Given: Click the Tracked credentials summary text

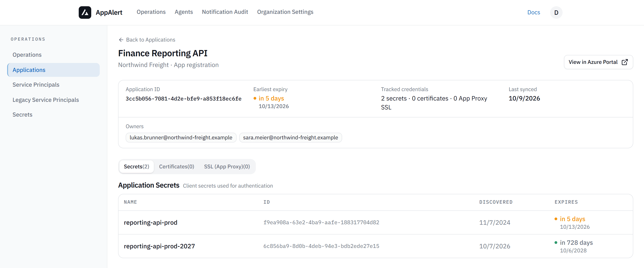Looking at the screenshot, I should point(434,103).
